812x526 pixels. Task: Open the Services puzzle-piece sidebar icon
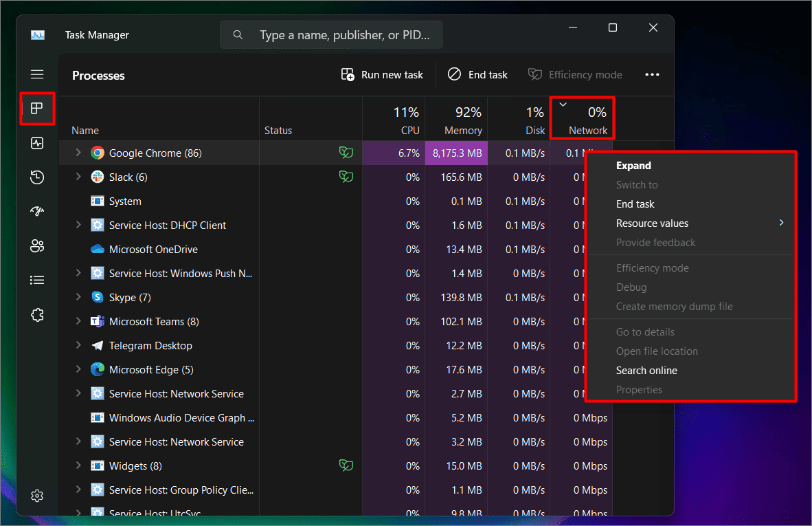(37, 315)
